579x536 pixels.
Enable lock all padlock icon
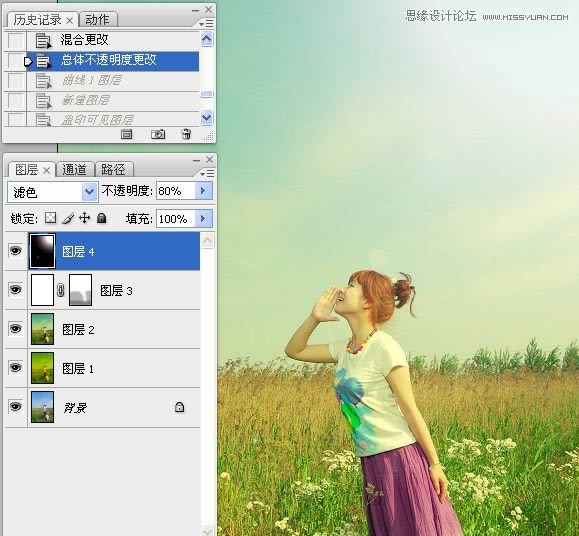tap(102, 218)
